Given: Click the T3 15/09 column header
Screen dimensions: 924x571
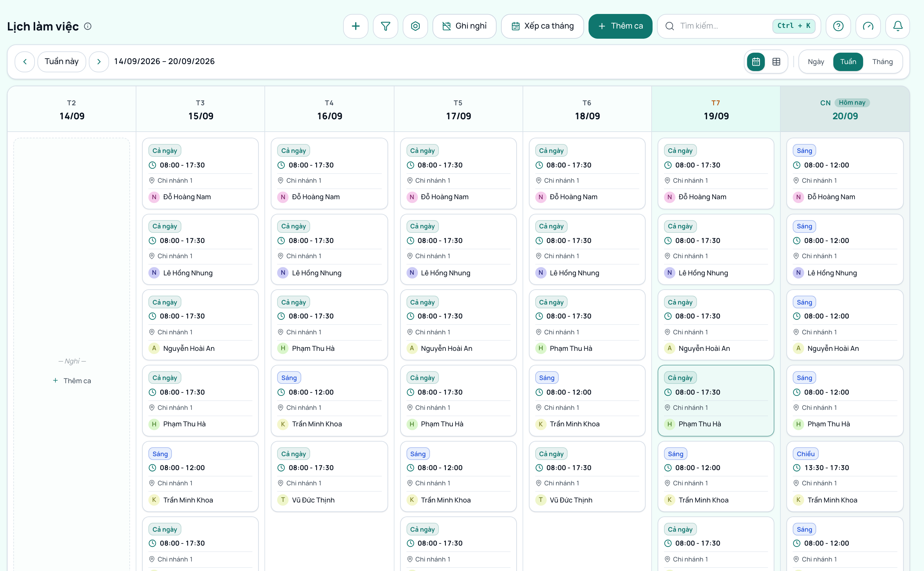Looking at the screenshot, I should [x=200, y=109].
